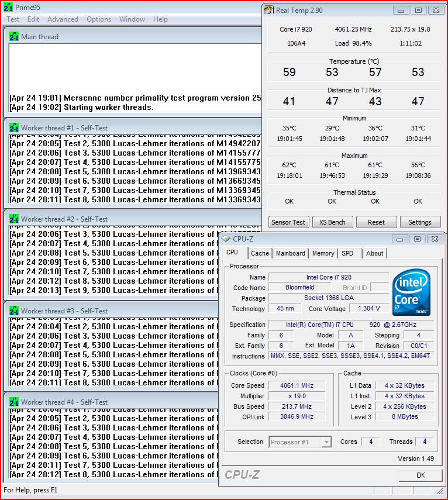Click the Instructions field listing MMX, SSE
This screenshot has width=448, height=500.
pos(351,356)
